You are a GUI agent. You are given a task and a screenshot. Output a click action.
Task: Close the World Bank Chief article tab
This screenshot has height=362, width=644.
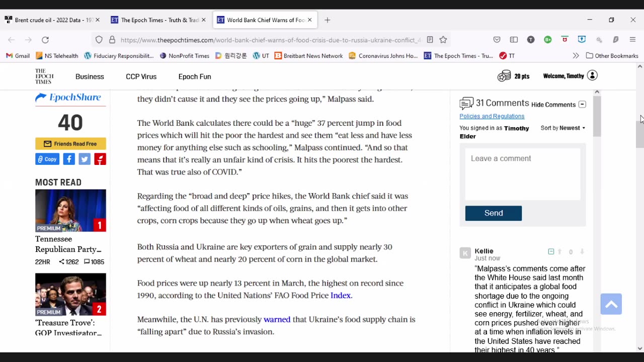pyautogui.click(x=310, y=20)
